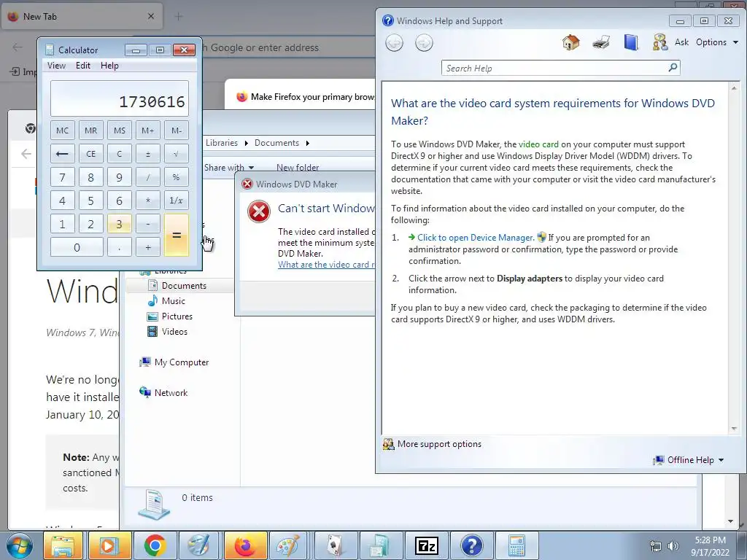This screenshot has height=560, width=747.
Task: Go forward in Windows Help
Action: 424,43
